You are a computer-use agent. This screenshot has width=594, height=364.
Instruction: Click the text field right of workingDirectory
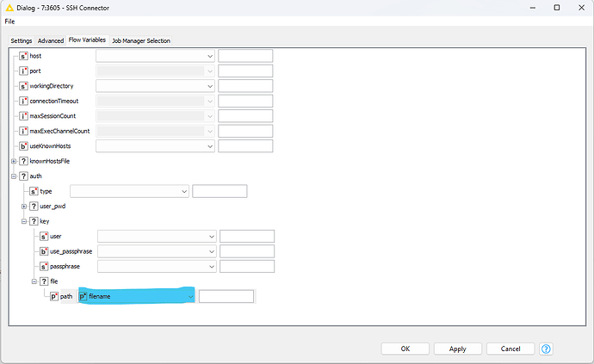(245, 86)
